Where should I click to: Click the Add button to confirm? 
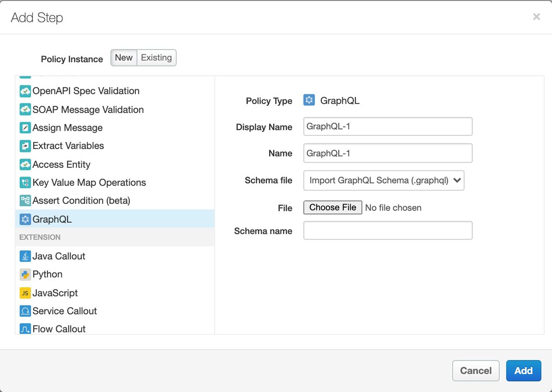click(524, 370)
